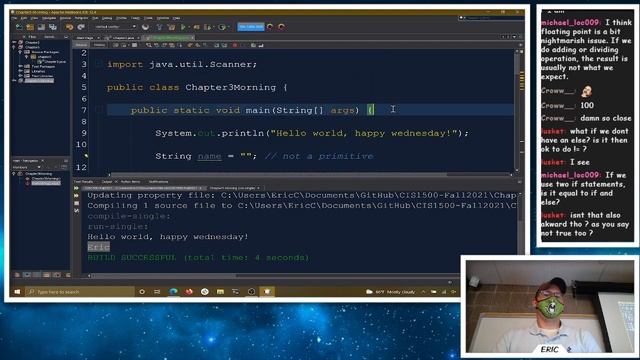Viewport: 640px width, 360px height.
Task: Switch to the Chapter1.java editor tab
Action: pos(122,38)
